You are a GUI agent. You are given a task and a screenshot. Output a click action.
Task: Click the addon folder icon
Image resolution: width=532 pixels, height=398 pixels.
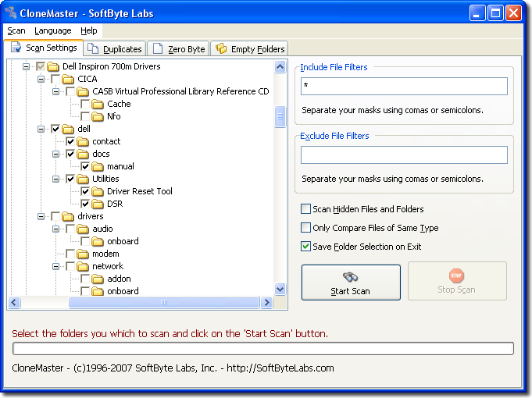coord(98,279)
